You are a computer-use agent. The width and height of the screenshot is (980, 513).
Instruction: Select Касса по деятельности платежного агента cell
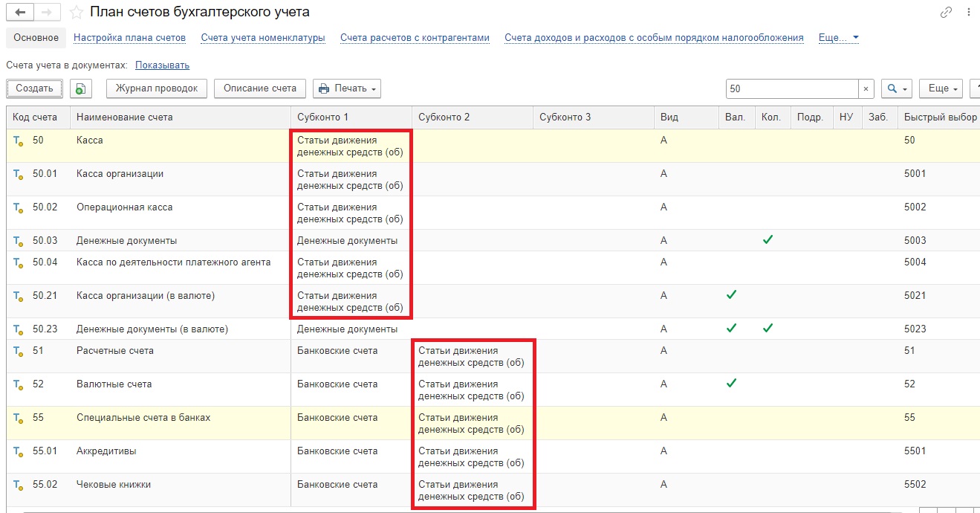coord(181,268)
